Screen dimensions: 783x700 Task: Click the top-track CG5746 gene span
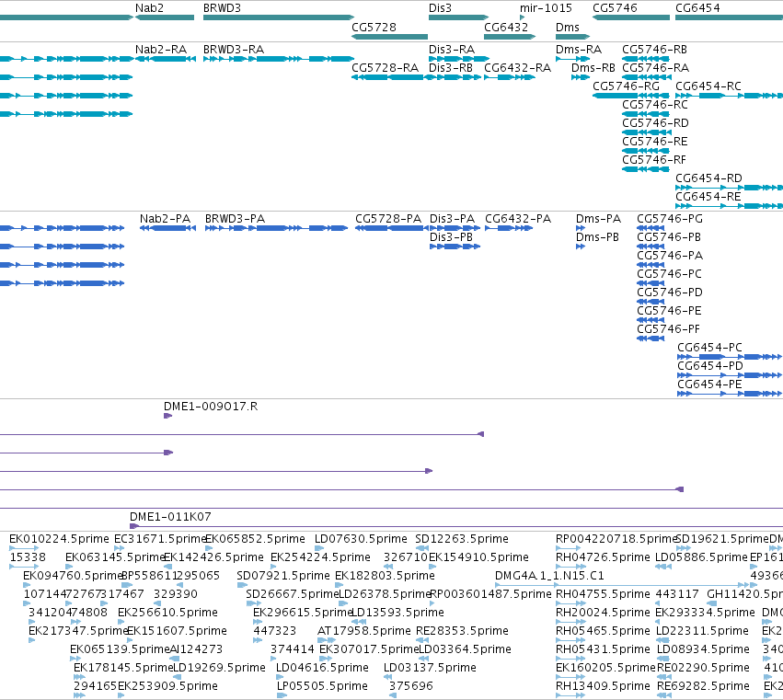[x=631, y=17]
